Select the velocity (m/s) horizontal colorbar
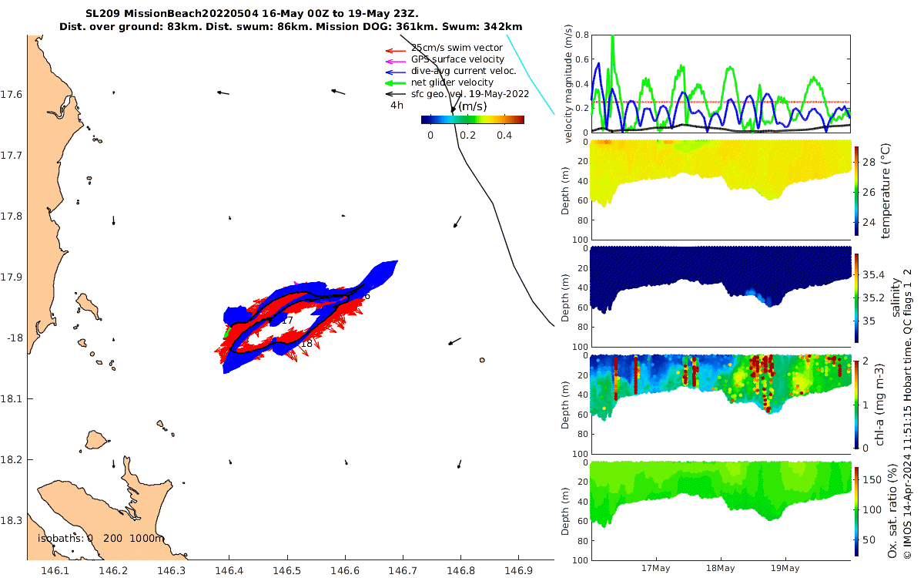The width and height of the screenshot is (924, 578). click(473, 119)
